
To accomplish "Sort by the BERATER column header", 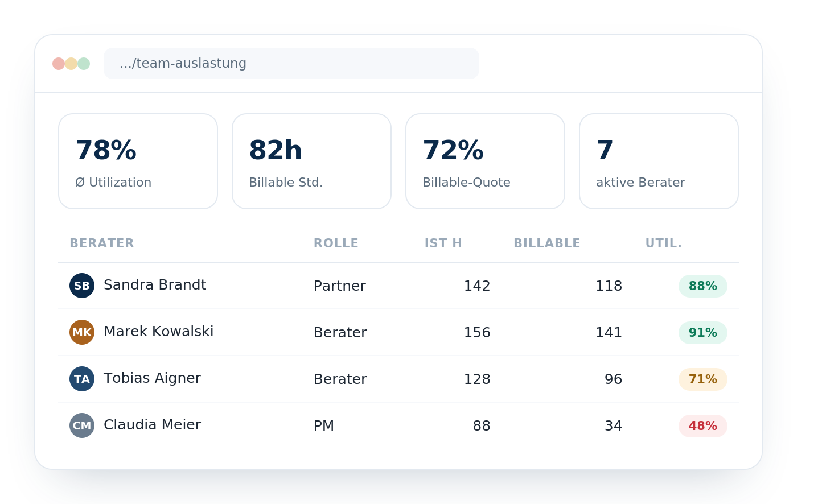I will (x=102, y=243).
